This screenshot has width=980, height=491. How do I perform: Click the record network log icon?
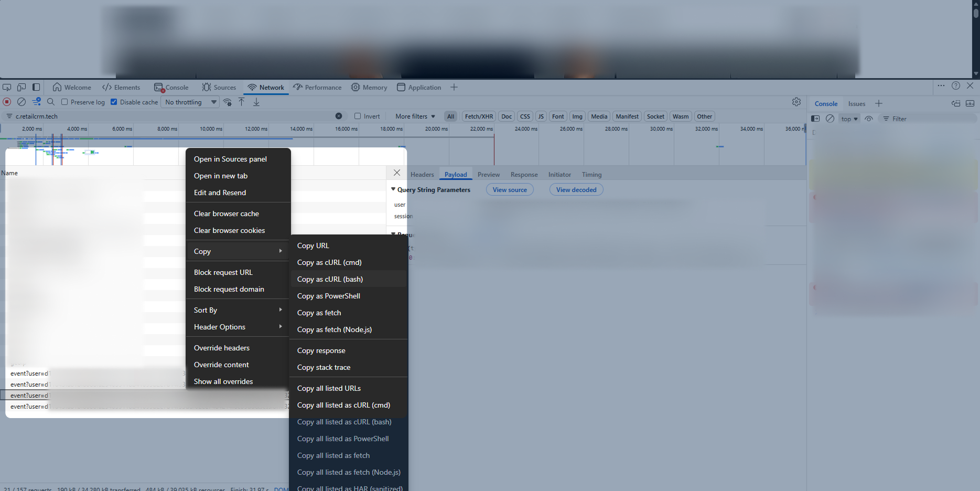coord(7,102)
